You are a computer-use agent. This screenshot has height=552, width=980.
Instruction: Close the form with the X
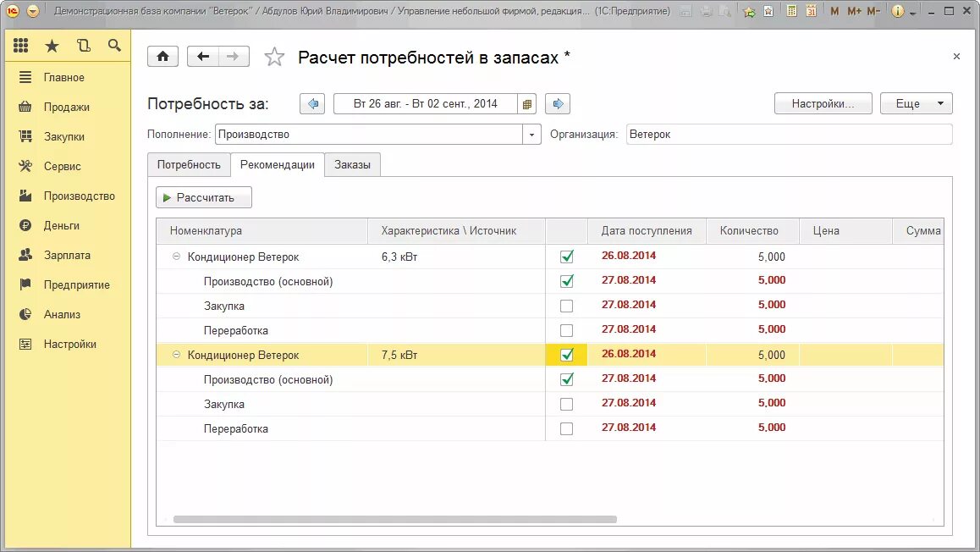956,56
